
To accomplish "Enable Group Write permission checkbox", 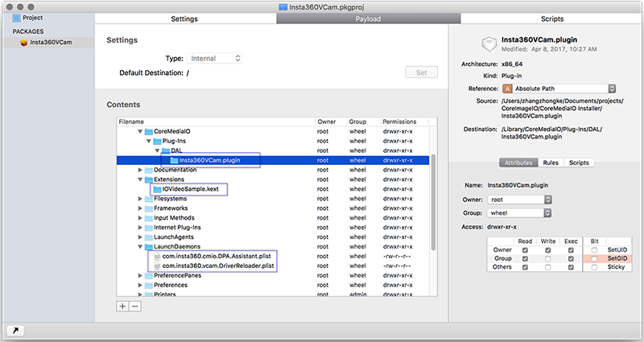I will point(548,258).
